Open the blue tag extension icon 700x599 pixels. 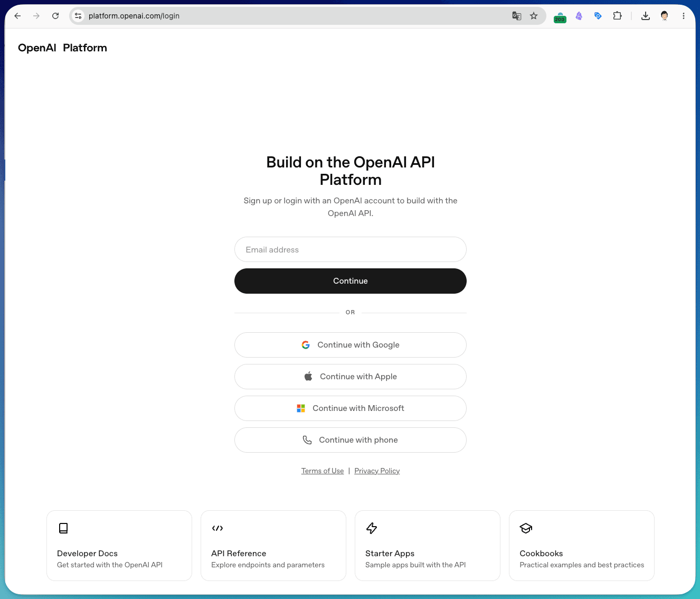click(x=598, y=16)
